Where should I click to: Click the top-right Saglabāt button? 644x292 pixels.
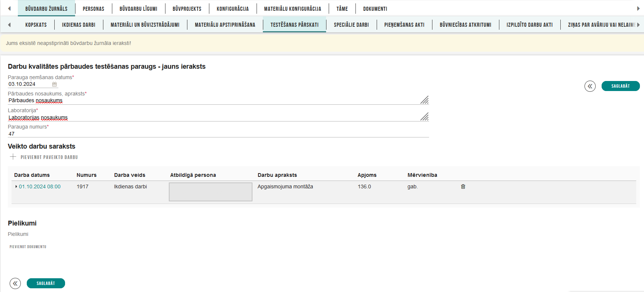(x=621, y=86)
